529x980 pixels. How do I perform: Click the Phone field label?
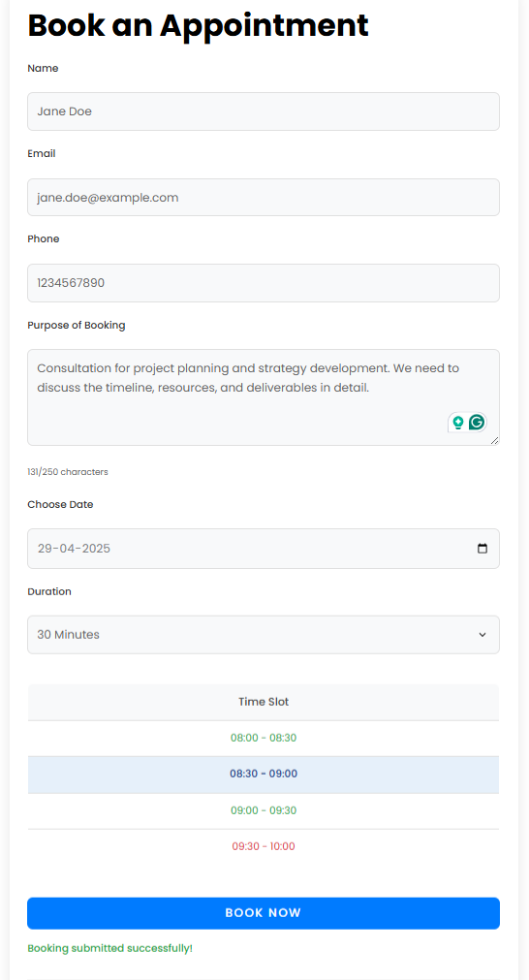[x=43, y=238]
